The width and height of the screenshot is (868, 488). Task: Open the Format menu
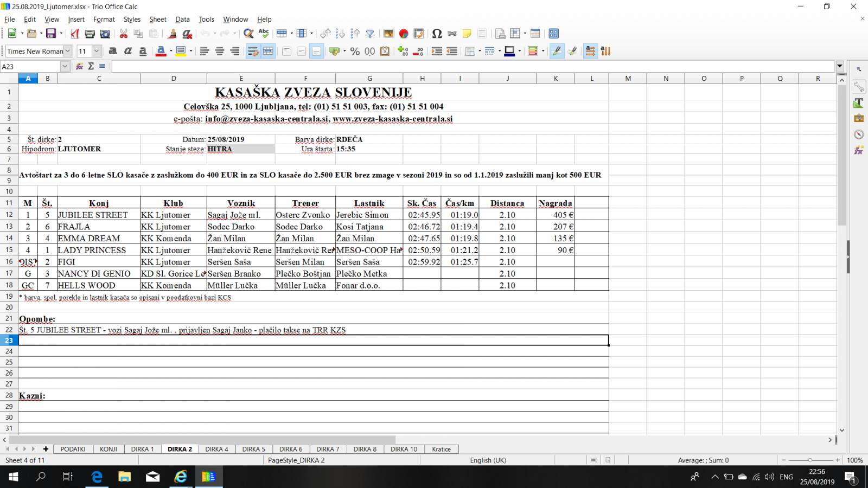tap(104, 20)
